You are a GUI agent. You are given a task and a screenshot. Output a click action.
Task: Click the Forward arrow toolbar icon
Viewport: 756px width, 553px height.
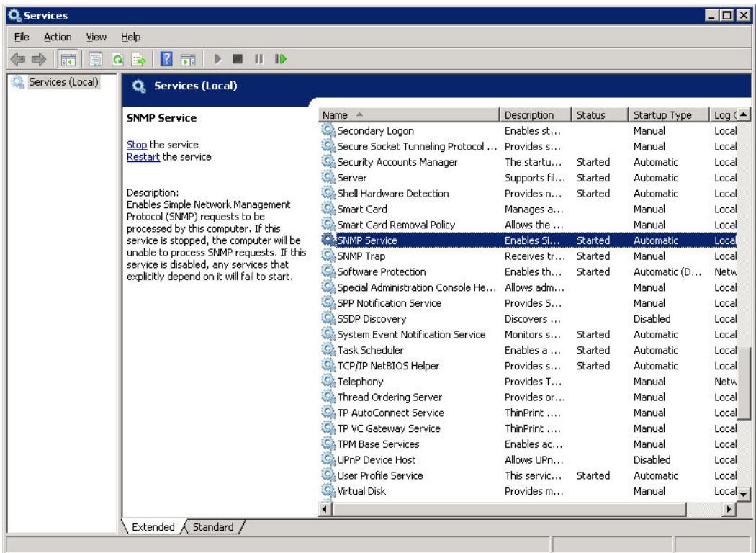tap(39, 59)
